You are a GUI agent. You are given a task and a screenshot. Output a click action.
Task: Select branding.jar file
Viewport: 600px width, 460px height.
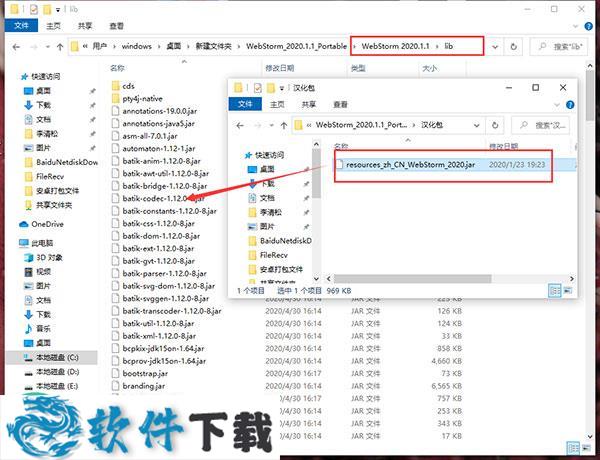pyautogui.click(x=143, y=386)
